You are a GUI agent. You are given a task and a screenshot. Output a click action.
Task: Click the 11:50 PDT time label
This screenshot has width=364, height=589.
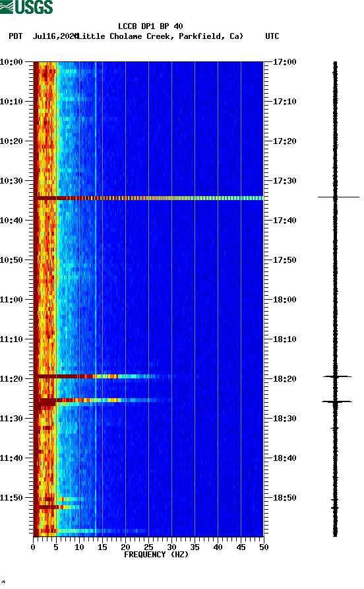pos(11,498)
